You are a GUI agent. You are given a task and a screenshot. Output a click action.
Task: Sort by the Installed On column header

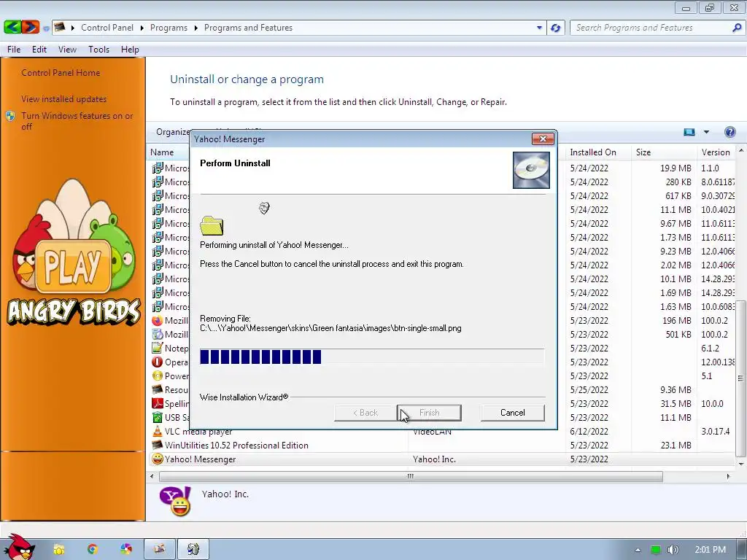point(599,152)
